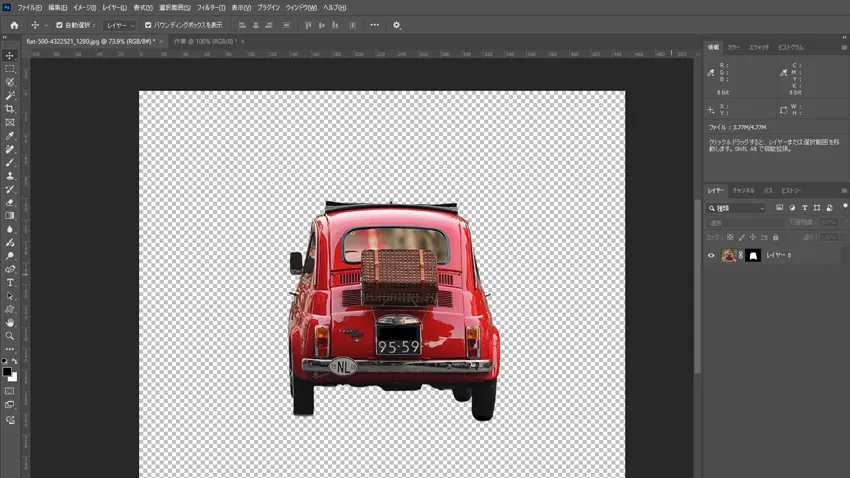Select the Crop tool in toolbar
Screen dimensions: 850x478
[x=10, y=109]
